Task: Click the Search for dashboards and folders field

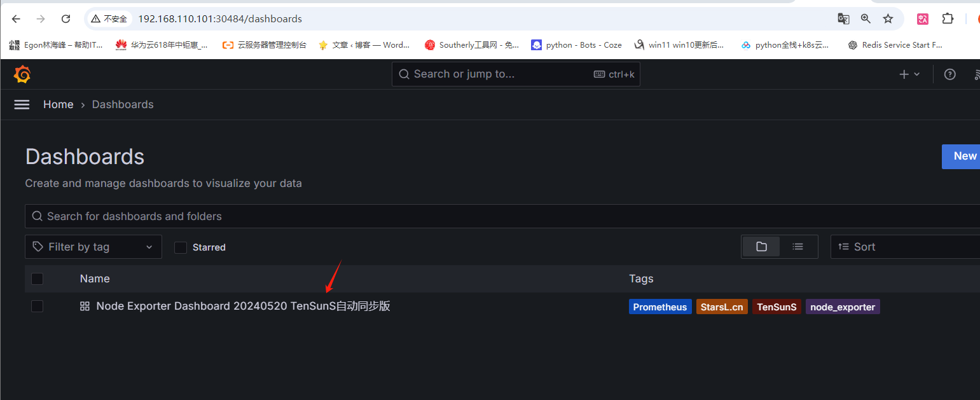Action: 502,216
